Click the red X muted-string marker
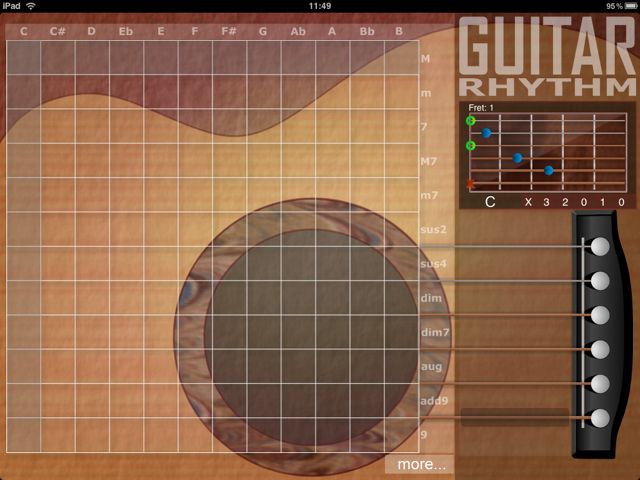The image size is (640, 480). pyautogui.click(x=471, y=184)
